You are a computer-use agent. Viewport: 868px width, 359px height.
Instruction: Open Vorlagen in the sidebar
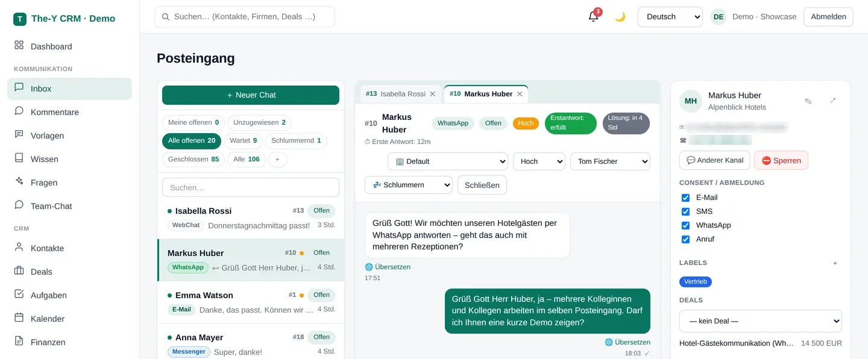70,136
